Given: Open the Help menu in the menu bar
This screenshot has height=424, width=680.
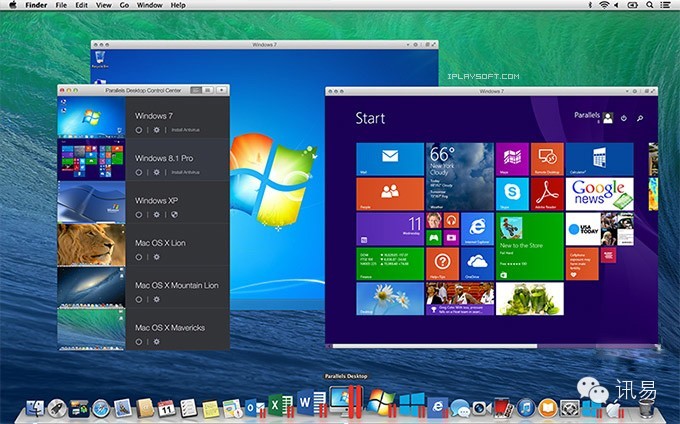Looking at the screenshot, I should (178, 5).
